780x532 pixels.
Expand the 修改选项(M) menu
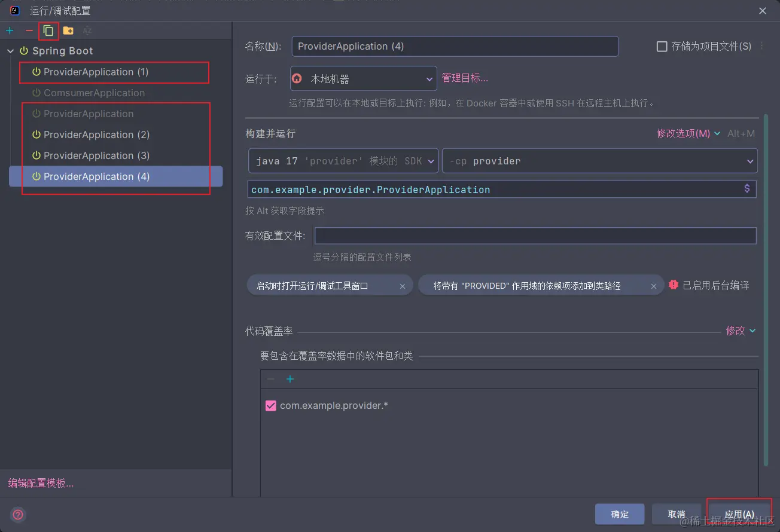pos(688,133)
